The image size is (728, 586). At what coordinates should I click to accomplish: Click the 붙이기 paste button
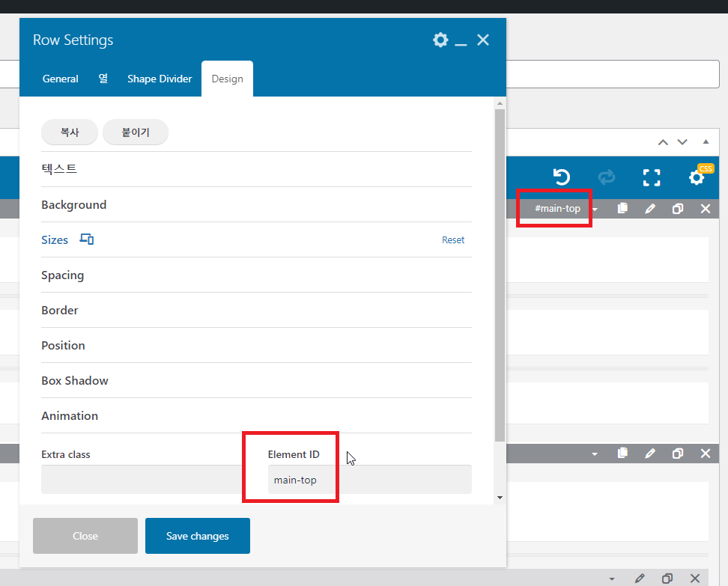pos(135,132)
